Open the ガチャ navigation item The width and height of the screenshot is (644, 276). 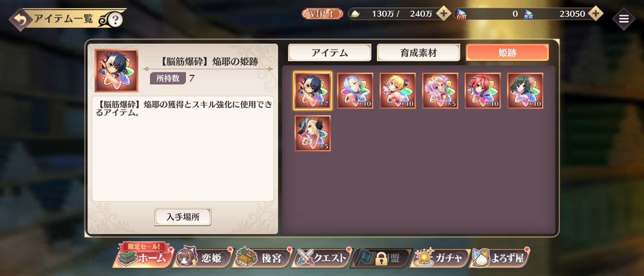440,258
